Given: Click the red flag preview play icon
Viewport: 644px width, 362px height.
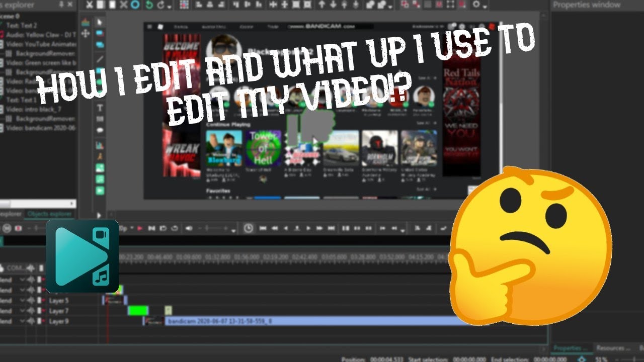Looking at the screenshot, I should [139, 228].
